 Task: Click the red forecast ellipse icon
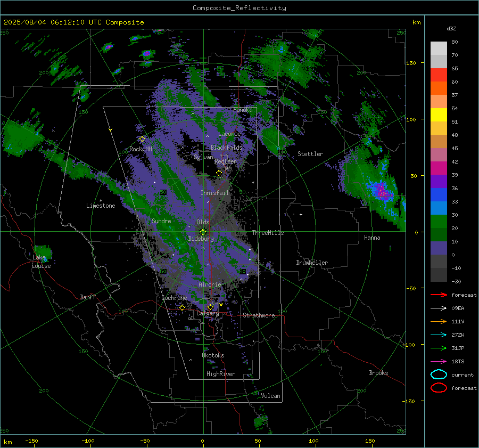[439, 388]
